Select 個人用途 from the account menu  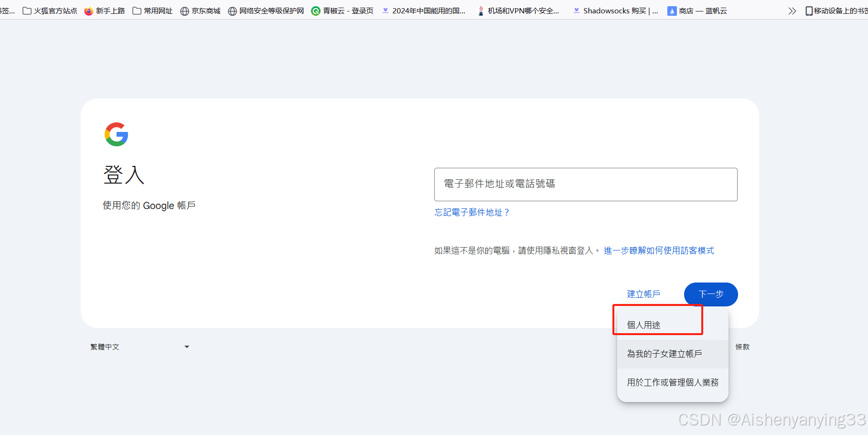(x=673, y=325)
